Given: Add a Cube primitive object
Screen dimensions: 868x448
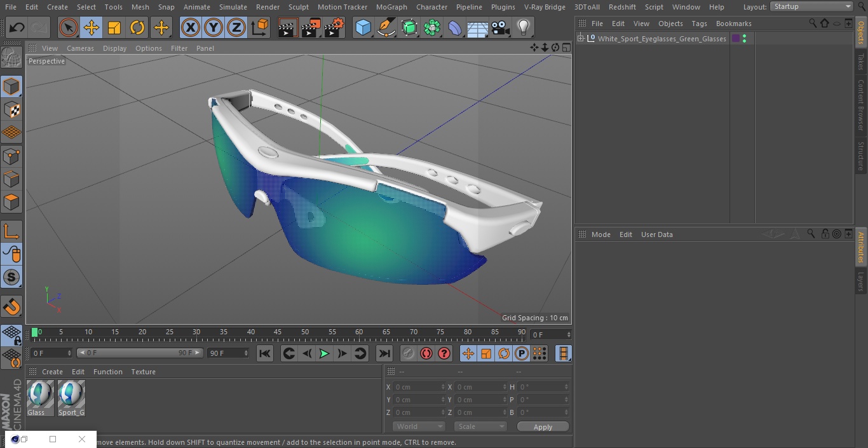Looking at the screenshot, I should 363,28.
